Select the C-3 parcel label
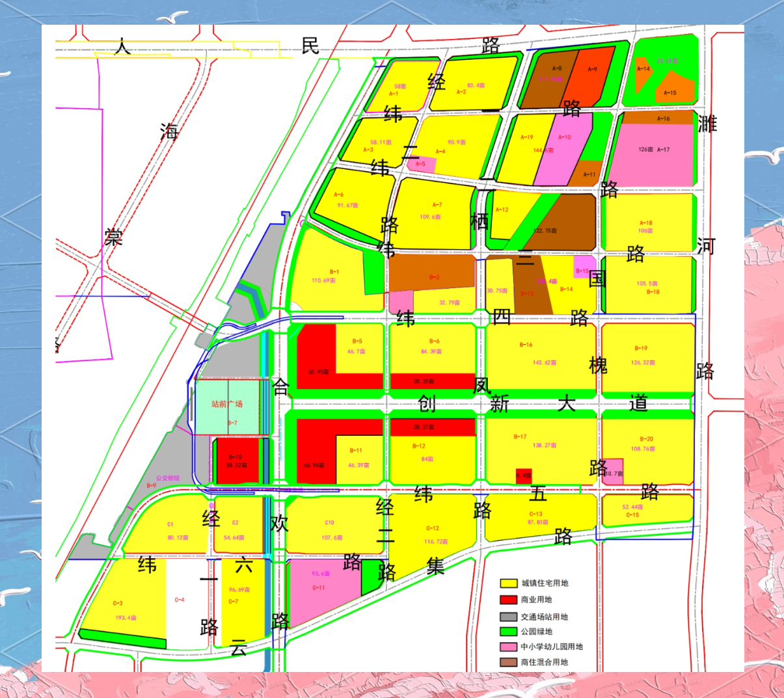Image resolution: width=784 pixels, height=698 pixels. coord(118,604)
